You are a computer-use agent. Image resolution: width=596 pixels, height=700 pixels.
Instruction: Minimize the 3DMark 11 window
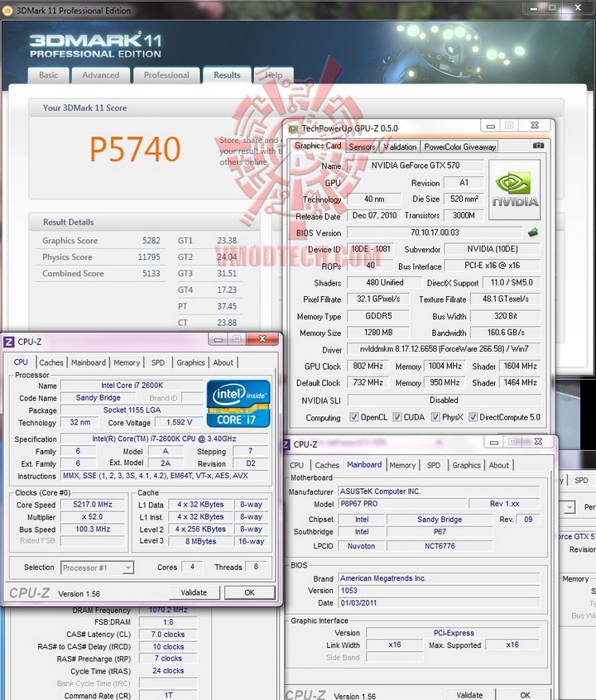click(x=533, y=7)
